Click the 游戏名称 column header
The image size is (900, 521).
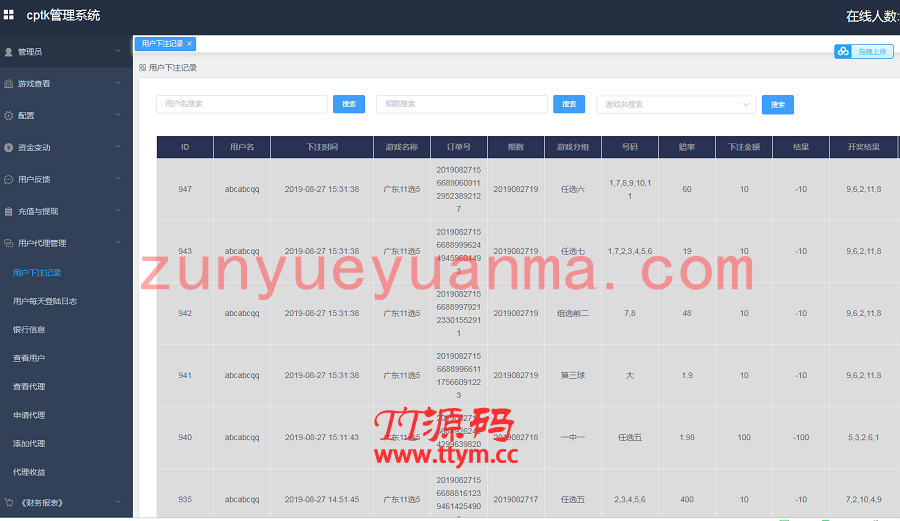coord(402,147)
